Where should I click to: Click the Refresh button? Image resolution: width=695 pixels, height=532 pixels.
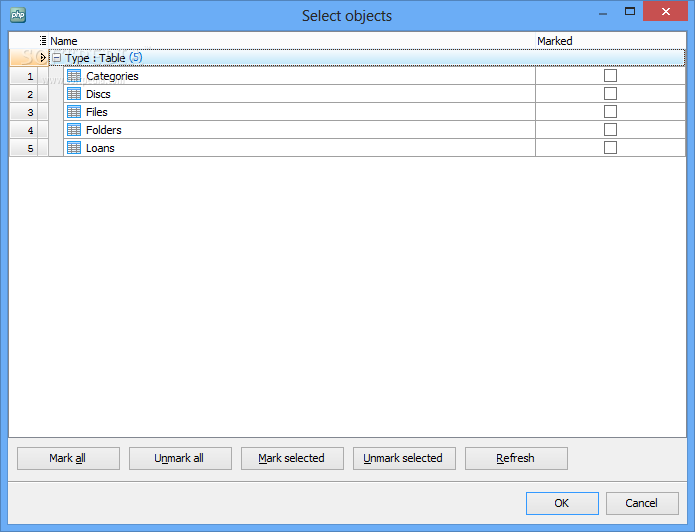(516, 458)
